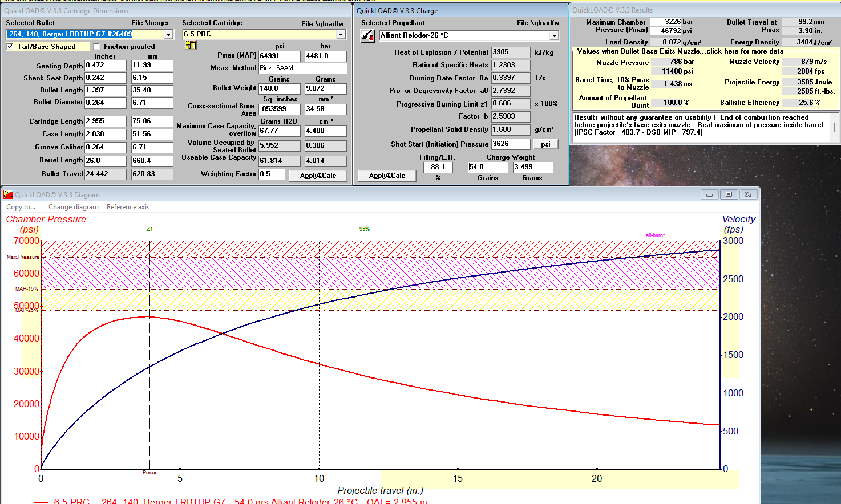Click the 95% burn marker label on diagram

[x=365, y=229]
